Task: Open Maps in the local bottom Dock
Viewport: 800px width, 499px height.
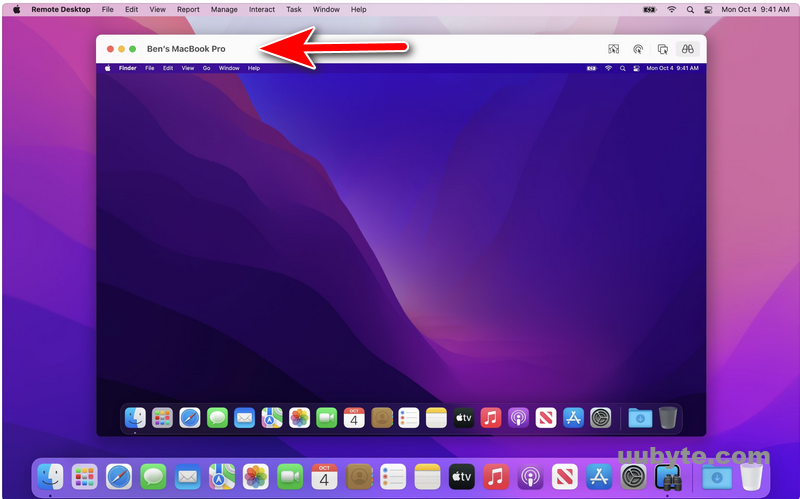Action: coord(221,477)
